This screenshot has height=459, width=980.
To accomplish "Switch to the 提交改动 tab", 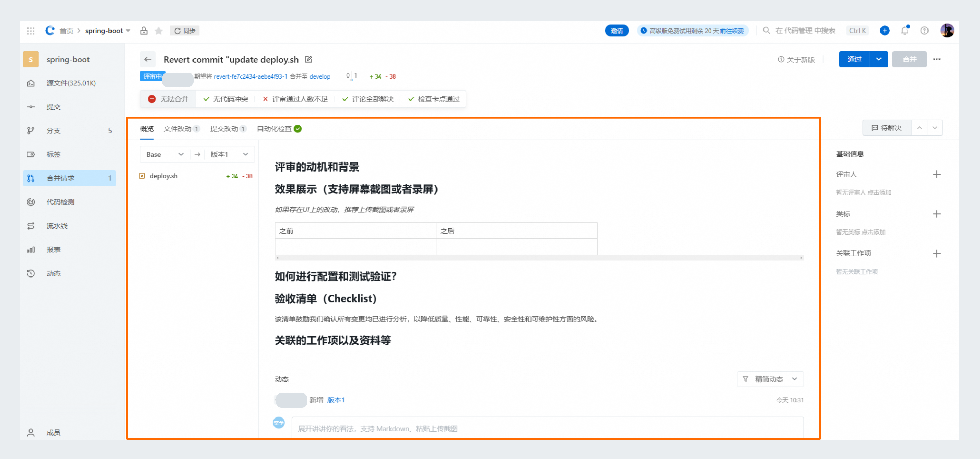I will pos(228,129).
